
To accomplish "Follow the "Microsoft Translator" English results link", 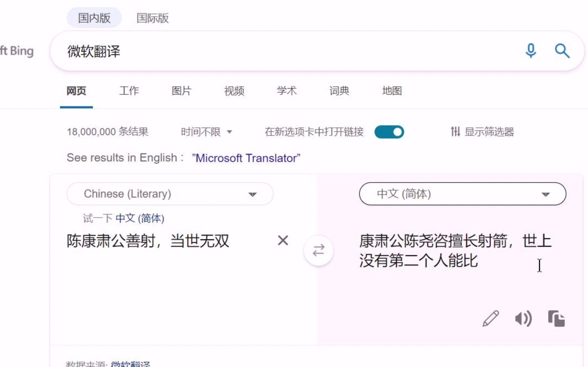I will coord(246,158).
